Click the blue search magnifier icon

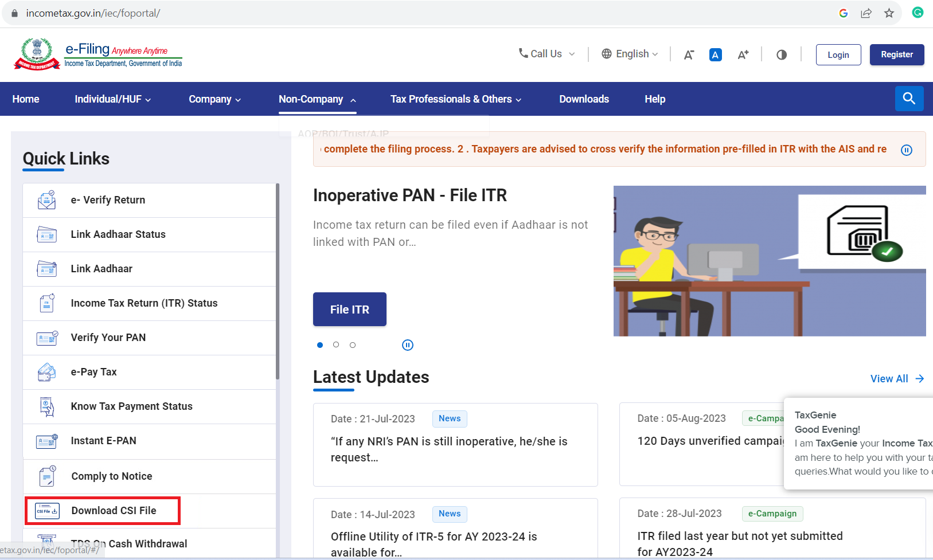click(909, 99)
